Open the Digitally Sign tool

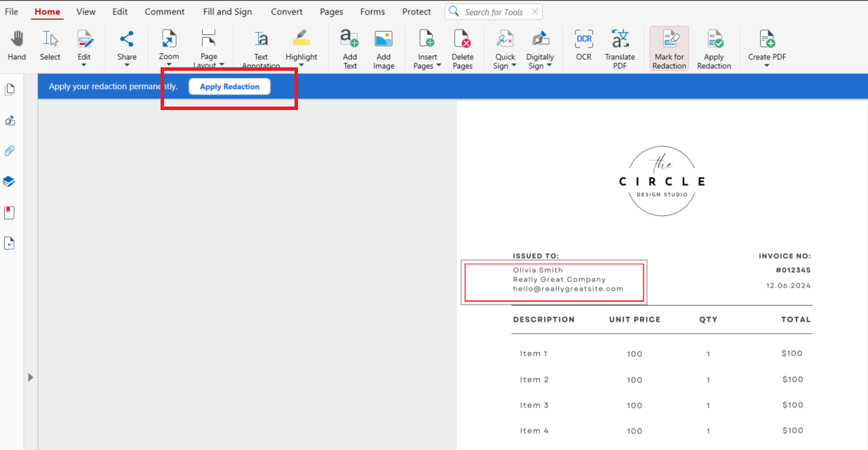540,49
